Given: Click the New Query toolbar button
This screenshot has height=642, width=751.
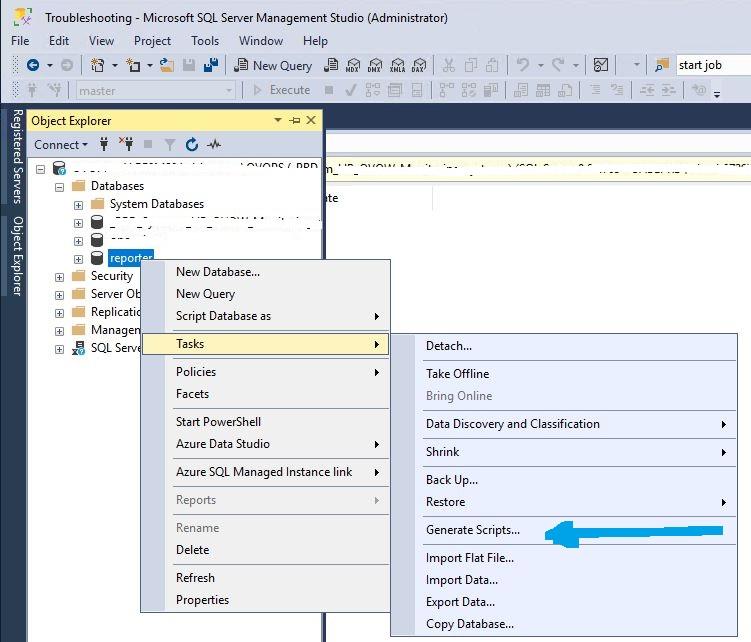Looking at the screenshot, I should (x=273, y=65).
